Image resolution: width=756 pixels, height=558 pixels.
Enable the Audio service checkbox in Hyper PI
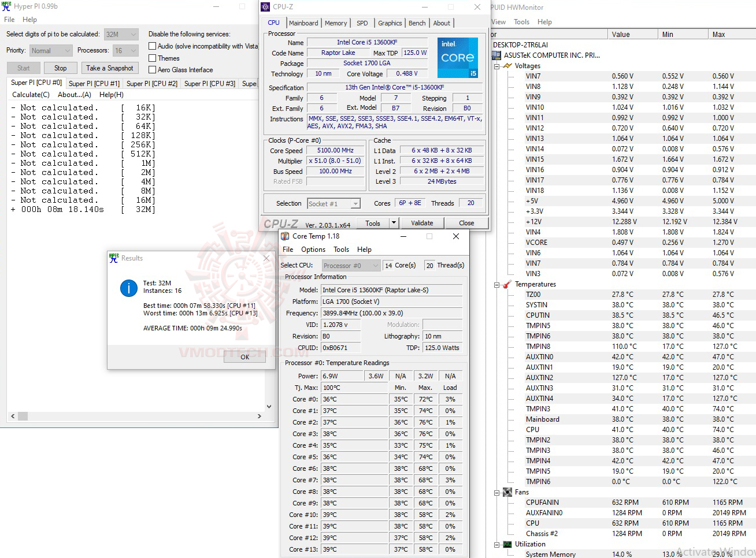point(153,46)
